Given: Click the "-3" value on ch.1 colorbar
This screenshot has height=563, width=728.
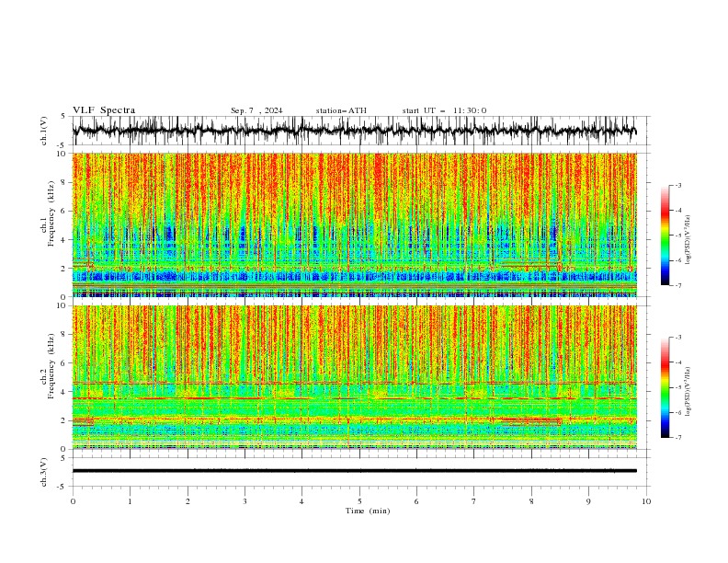Looking at the screenshot, I should [677, 185].
